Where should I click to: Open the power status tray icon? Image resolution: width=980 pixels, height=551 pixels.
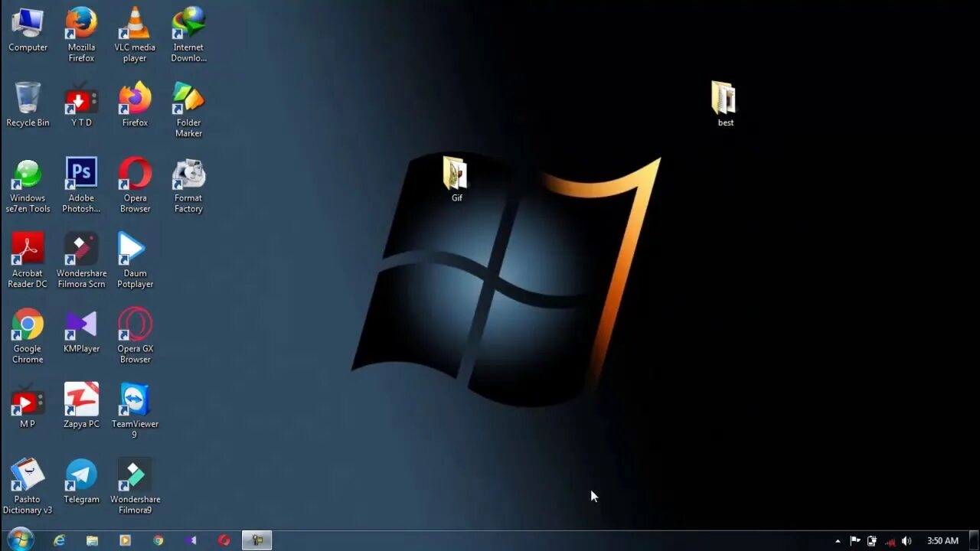coord(872,541)
